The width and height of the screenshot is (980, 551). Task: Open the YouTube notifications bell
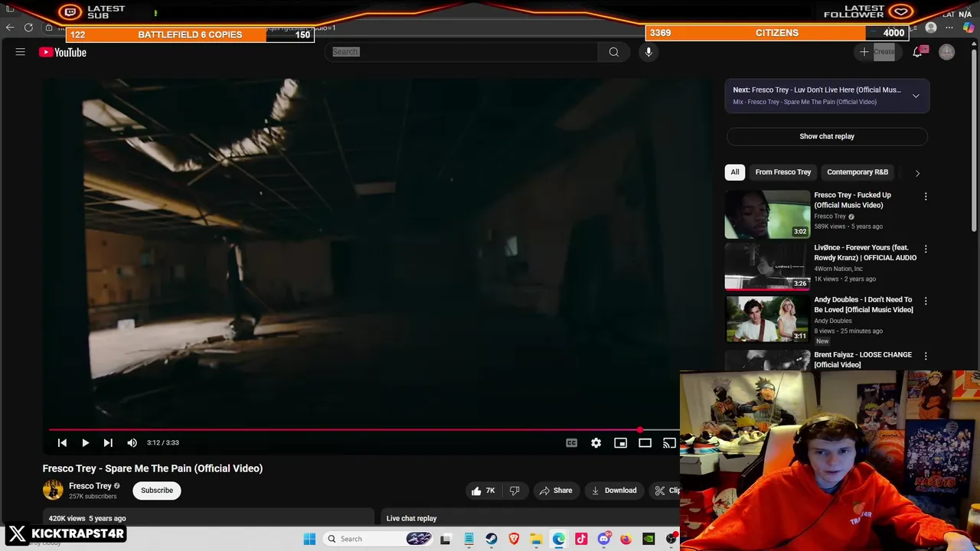pos(917,52)
